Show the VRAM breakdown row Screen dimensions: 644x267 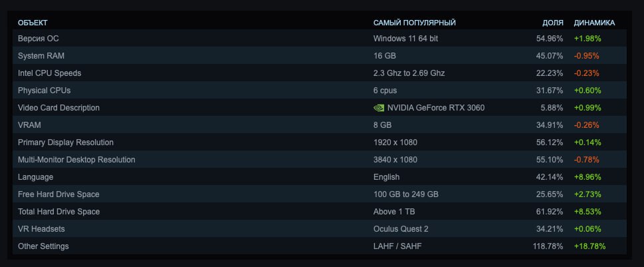(x=29, y=125)
